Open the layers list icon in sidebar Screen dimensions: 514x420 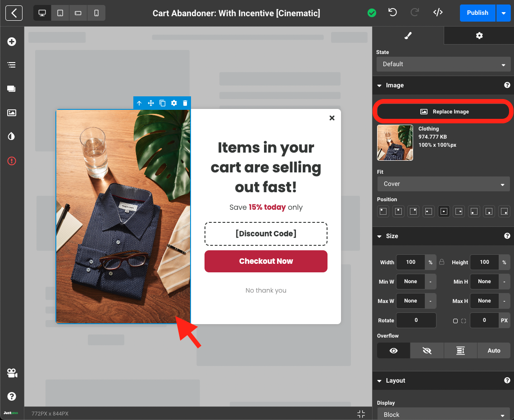click(x=12, y=65)
